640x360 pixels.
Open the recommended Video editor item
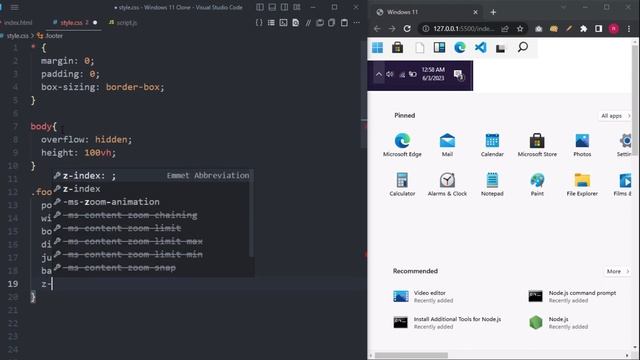423,296
